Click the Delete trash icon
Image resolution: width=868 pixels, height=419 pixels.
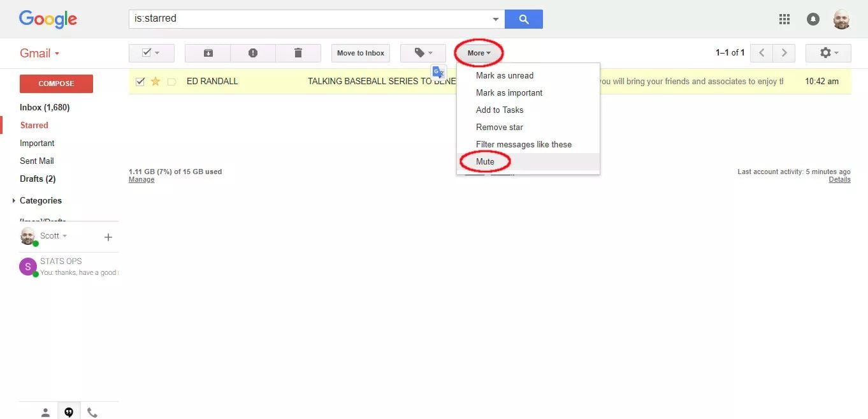(298, 53)
